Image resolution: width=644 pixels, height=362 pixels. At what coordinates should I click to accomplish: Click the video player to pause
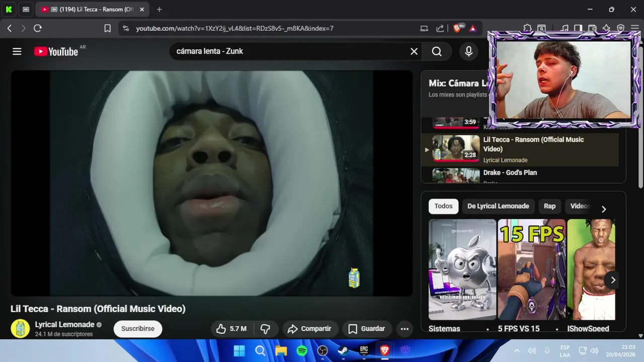(x=211, y=183)
